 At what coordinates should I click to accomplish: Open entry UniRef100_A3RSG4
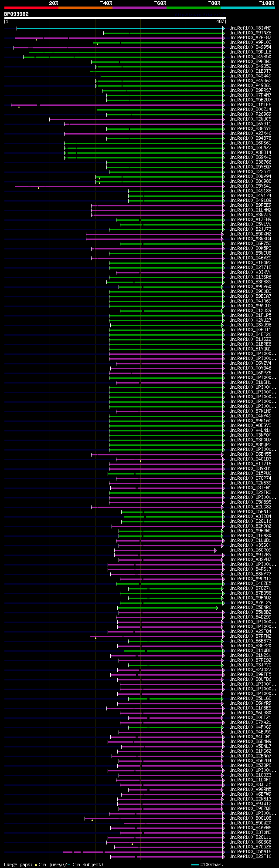250,239
